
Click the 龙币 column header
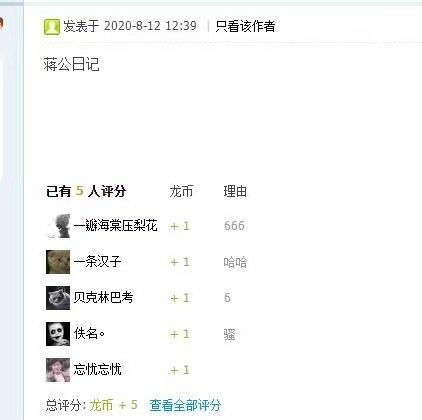[x=181, y=191]
